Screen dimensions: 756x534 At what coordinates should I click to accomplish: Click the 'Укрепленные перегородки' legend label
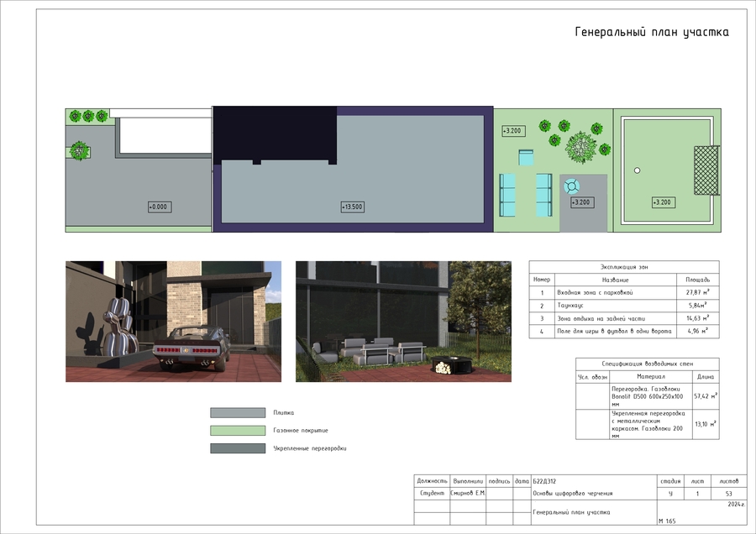click(309, 448)
